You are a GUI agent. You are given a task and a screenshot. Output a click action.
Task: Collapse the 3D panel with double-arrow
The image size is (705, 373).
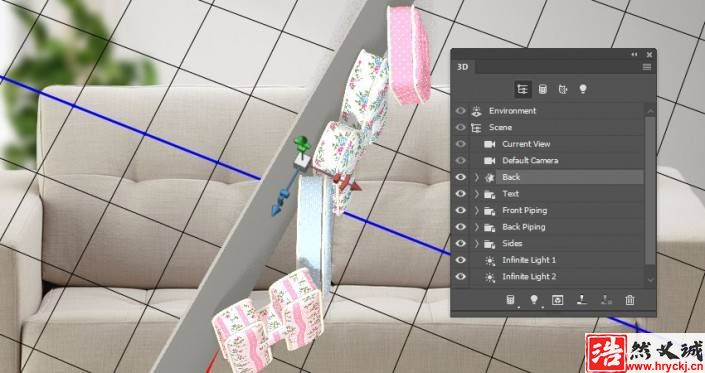[634, 54]
